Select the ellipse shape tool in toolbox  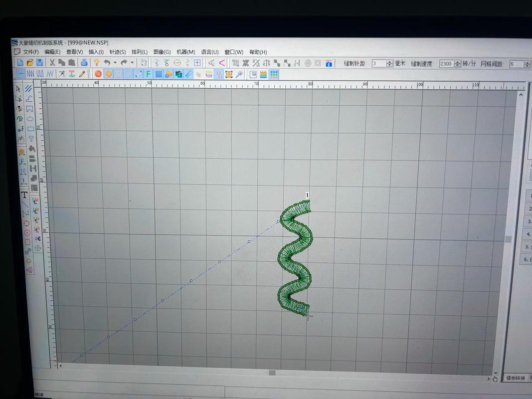[x=30, y=119]
